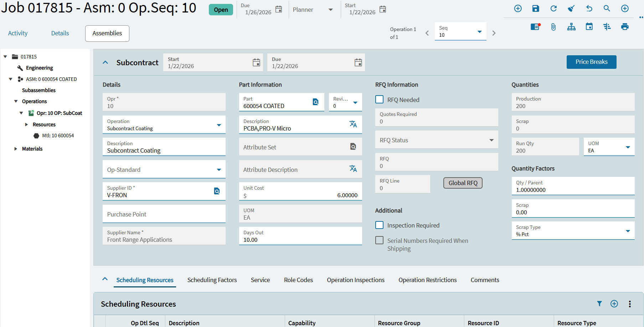Viewport: 644px width, 327px height.
Task: Undo changes with the undo arrow icon
Action: [589, 9]
